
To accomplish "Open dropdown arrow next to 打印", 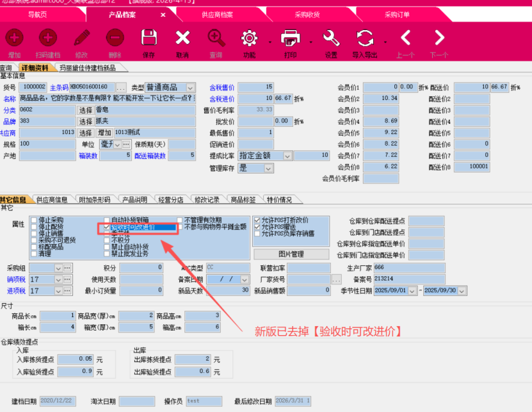I will 310,42.
